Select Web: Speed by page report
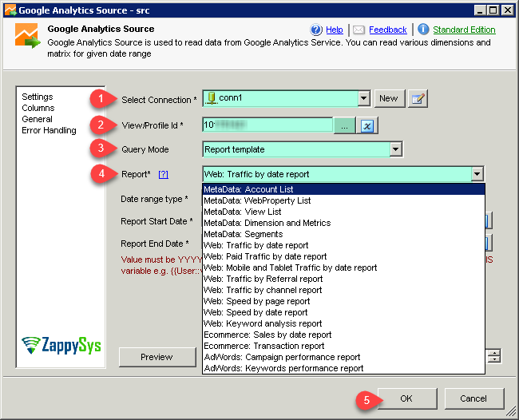Image resolution: width=519 pixels, height=420 pixels. pyautogui.click(x=343, y=301)
